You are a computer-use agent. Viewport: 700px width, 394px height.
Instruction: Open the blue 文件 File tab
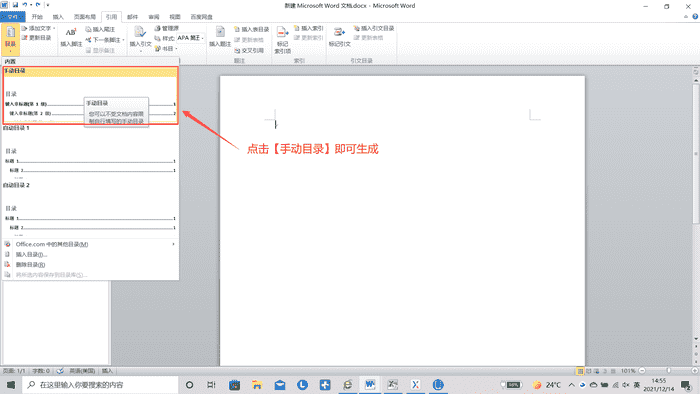pyautogui.click(x=13, y=17)
